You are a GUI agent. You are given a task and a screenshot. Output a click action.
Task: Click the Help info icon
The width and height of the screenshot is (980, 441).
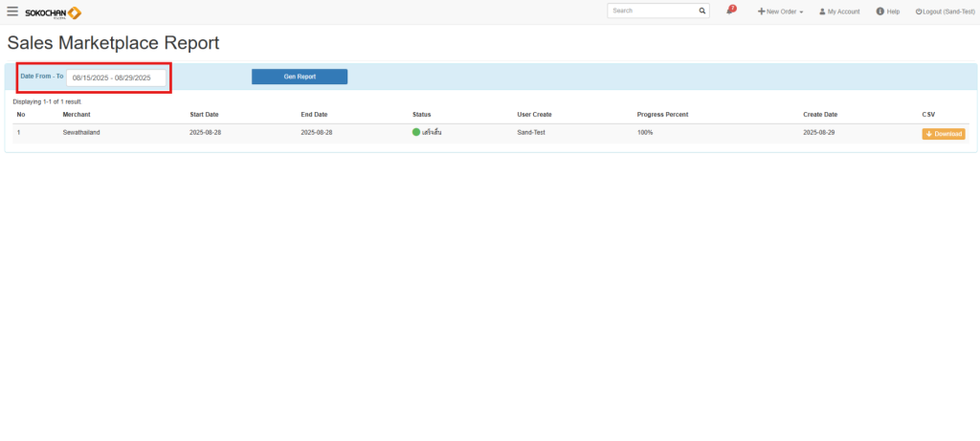pos(880,11)
